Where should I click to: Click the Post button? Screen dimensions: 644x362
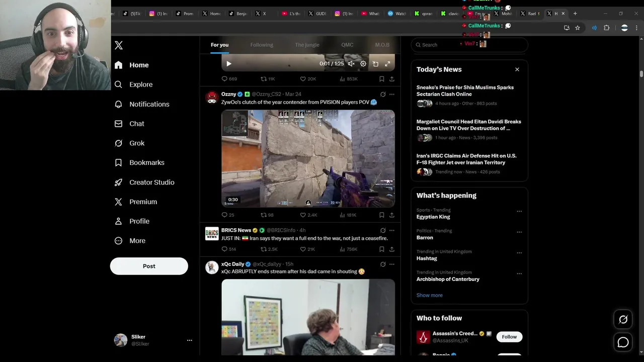(x=149, y=266)
